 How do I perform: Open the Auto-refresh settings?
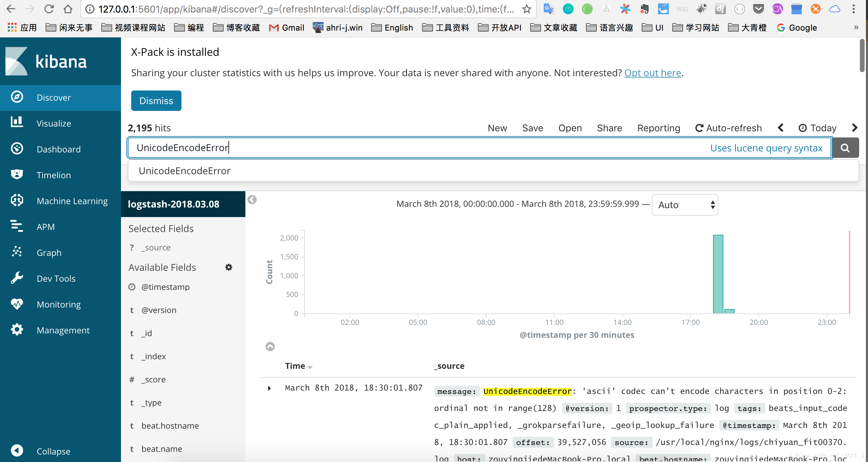(x=728, y=128)
